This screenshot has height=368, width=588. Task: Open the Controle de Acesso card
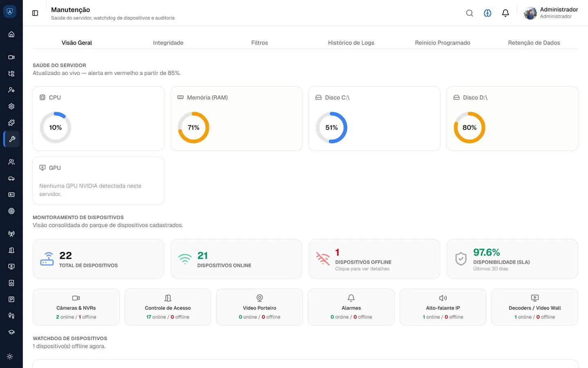[168, 307]
